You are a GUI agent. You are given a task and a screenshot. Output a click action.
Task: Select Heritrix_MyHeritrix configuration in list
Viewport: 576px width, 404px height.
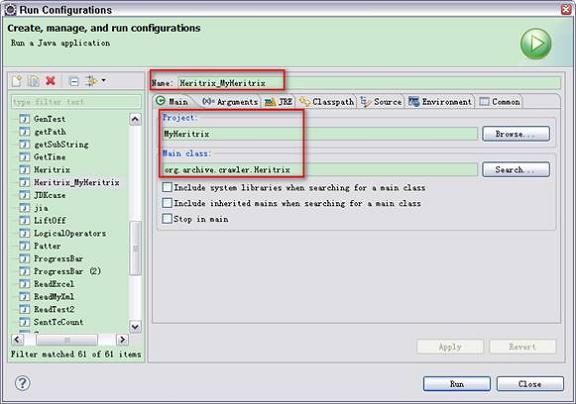point(76,182)
